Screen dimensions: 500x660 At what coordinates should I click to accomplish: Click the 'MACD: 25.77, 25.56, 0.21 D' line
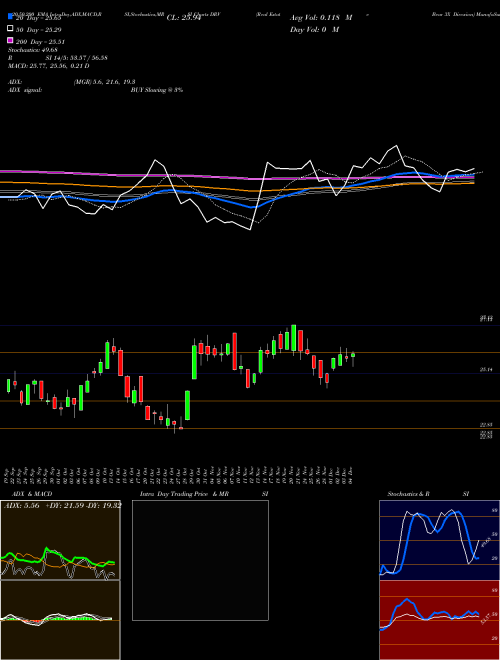click(48, 66)
